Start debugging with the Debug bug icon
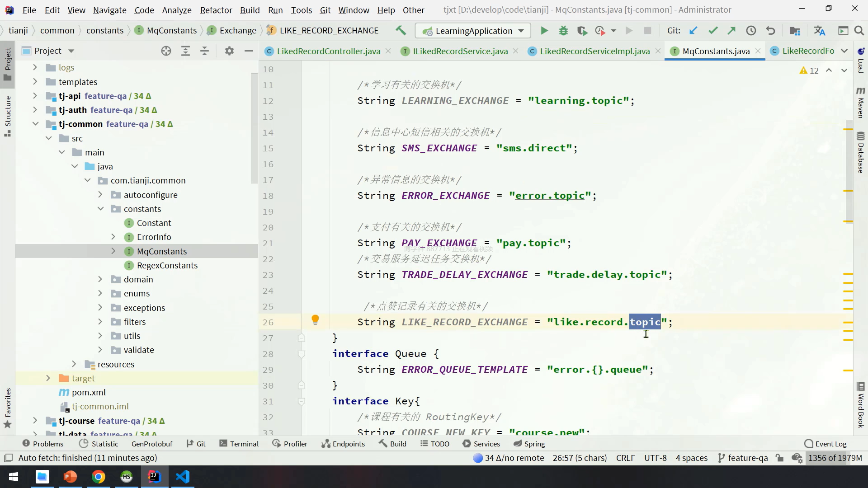The image size is (868, 488). tap(563, 31)
